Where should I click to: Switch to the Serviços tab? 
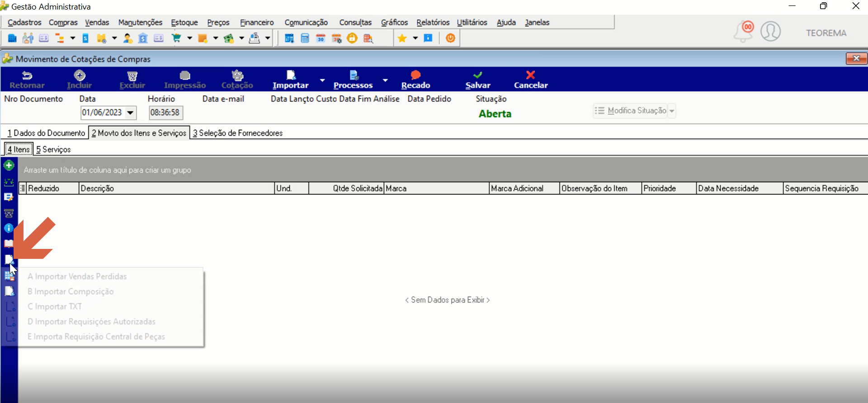53,150
